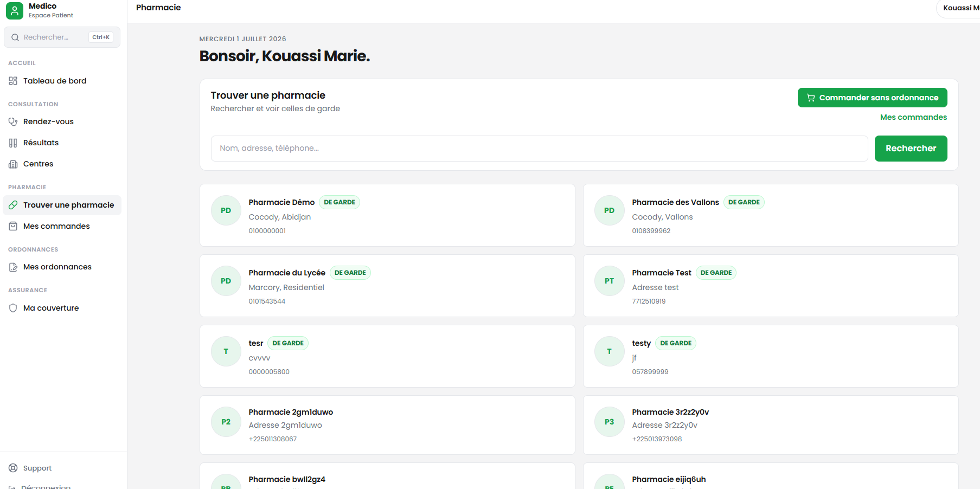This screenshot has height=489, width=980.
Task: Click the Résultats test tubes icon
Action: click(x=13, y=143)
